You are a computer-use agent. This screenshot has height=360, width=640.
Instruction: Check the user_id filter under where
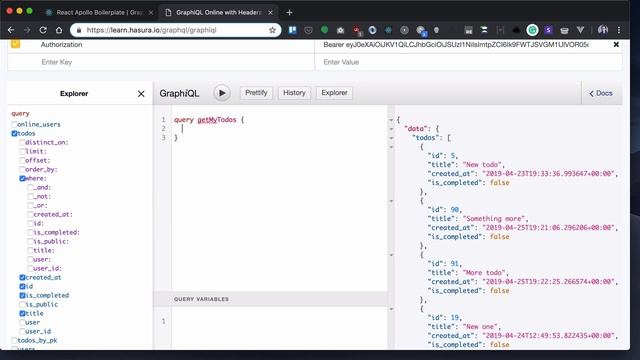[x=31, y=268]
